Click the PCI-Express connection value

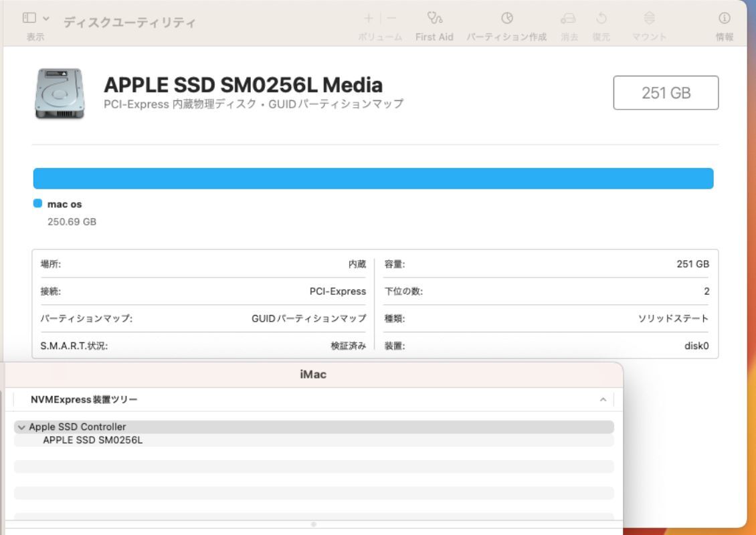[337, 292]
